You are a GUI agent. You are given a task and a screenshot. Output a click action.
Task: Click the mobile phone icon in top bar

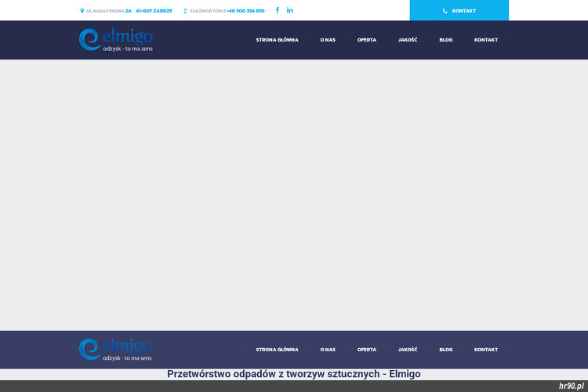point(185,11)
